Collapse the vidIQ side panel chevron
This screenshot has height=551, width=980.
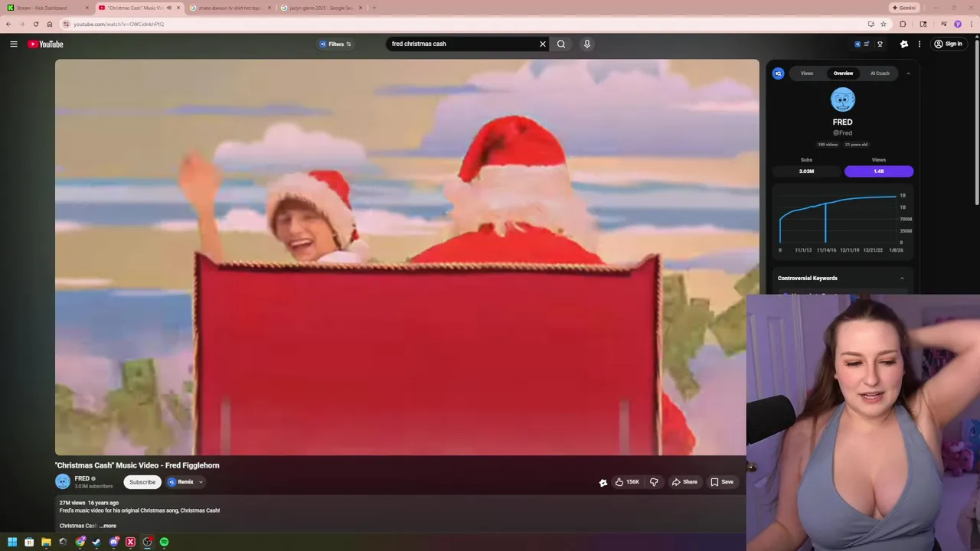coord(908,73)
